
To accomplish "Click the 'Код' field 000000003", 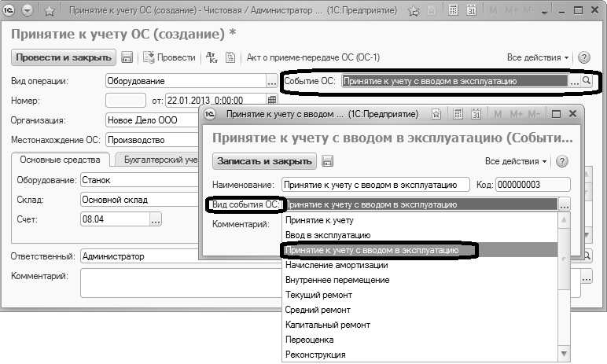I will pyautogui.click(x=533, y=185).
